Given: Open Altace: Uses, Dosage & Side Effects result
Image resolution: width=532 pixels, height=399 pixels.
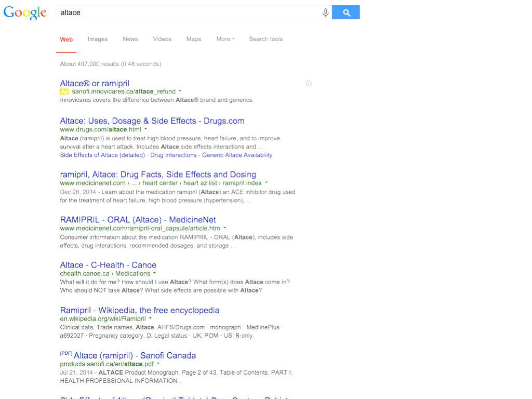Looking at the screenshot, I should [x=152, y=121].
